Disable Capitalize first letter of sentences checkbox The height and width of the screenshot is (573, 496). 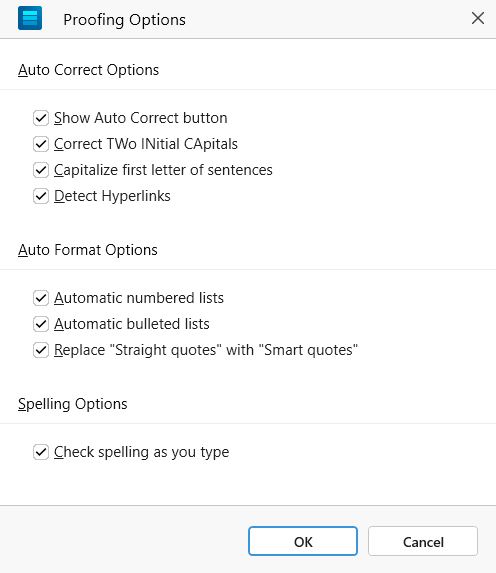pyautogui.click(x=41, y=170)
